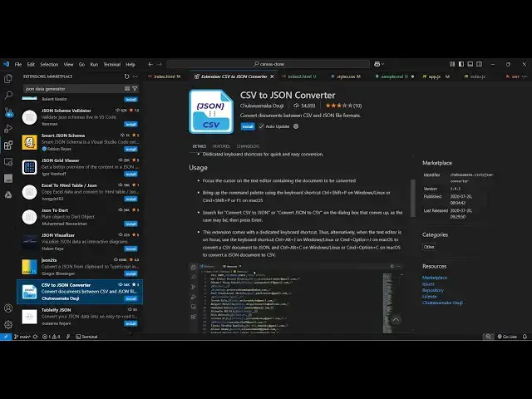Screen dimensions: 532x399
Task: Select Excel To Html Table / Json item
Action: click(80, 192)
